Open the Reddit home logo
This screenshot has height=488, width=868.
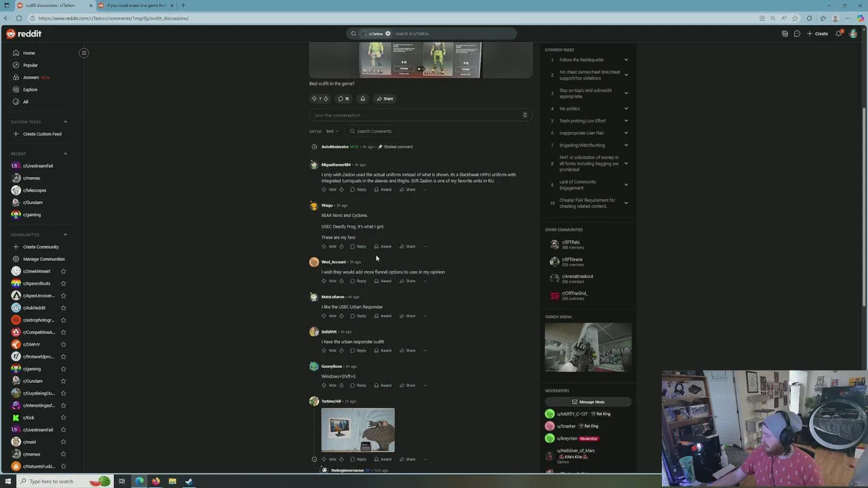pos(24,33)
